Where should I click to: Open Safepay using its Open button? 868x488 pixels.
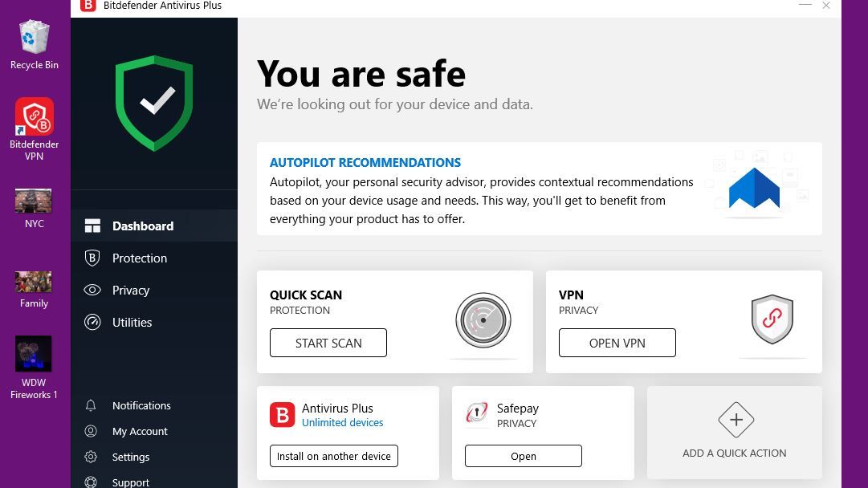coord(523,456)
